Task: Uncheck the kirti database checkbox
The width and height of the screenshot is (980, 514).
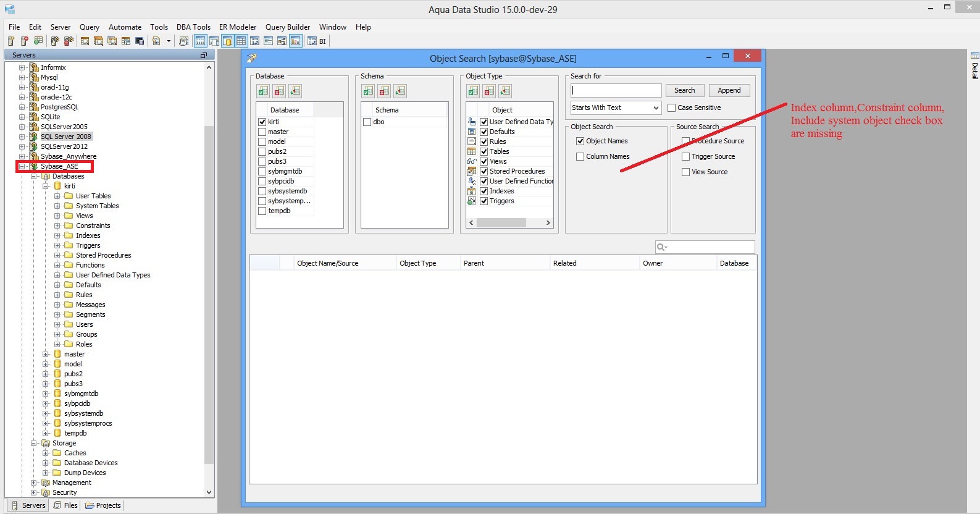Action: pyautogui.click(x=262, y=122)
